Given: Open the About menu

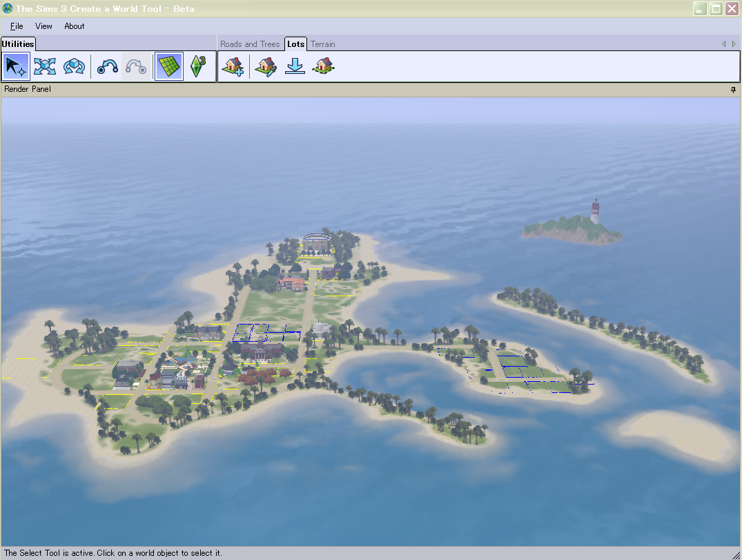Looking at the screenshot, I should [74, 26].
